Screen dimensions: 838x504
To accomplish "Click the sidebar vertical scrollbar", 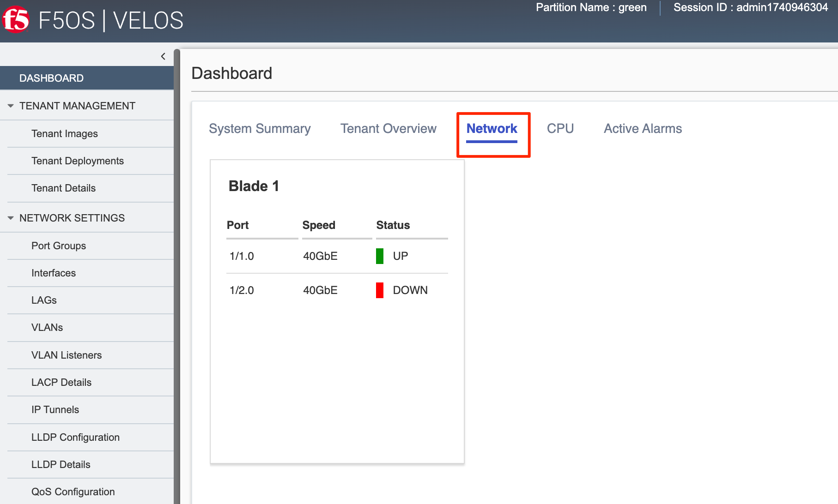I will click(x=176, y=276).
